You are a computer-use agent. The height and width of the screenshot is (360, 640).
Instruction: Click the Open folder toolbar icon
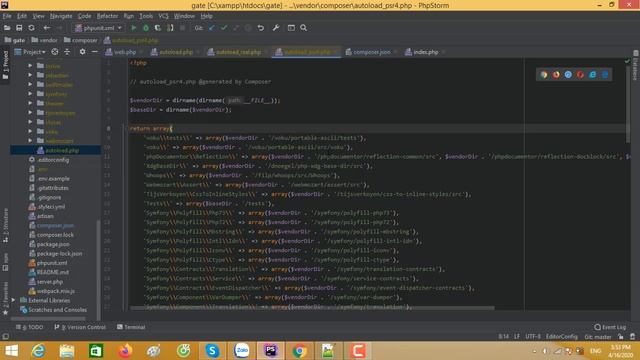pyautogui.click(x=7, y=28)
